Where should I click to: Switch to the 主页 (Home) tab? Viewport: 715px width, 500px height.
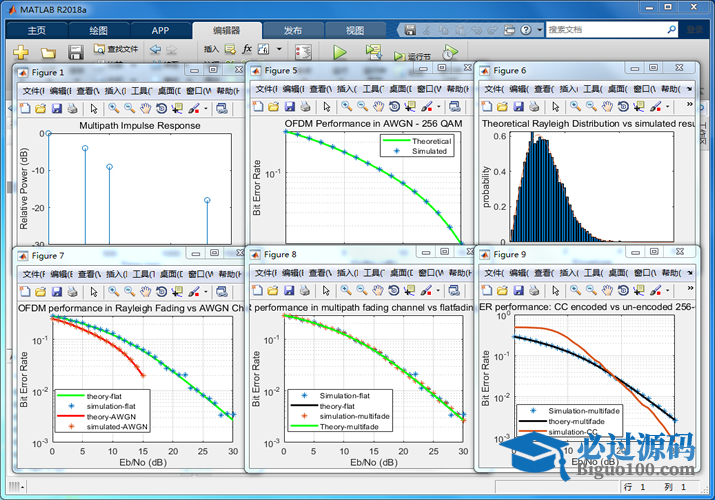pyautogui.click(x=36, y=31)
